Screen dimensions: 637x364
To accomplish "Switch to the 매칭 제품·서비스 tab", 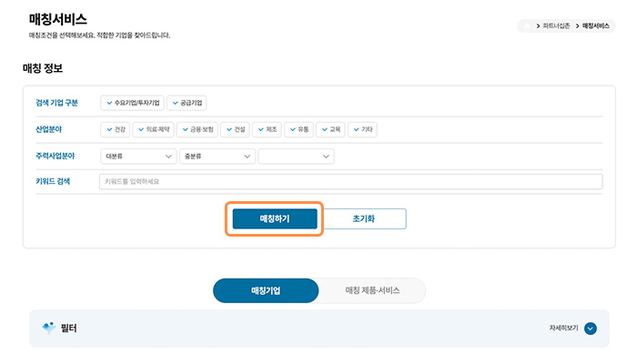I will tap(372, 290).
